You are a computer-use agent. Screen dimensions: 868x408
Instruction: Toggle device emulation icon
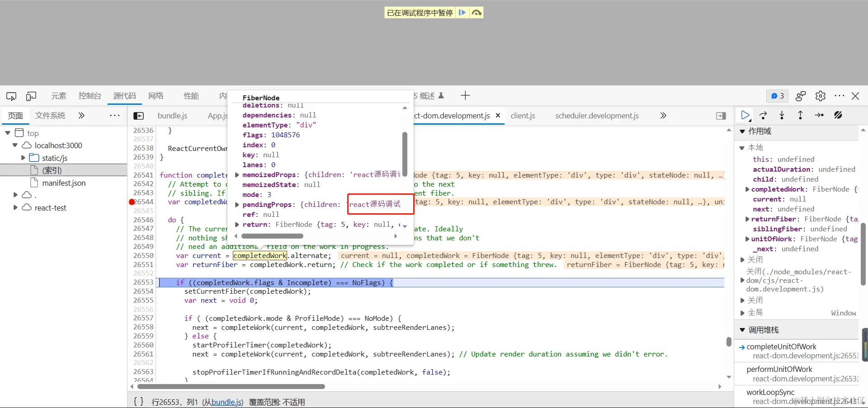click(x=31, y=96)
